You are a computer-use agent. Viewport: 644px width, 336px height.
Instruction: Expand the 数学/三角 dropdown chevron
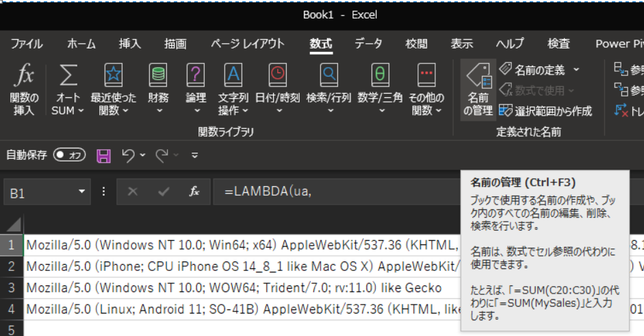[x=382, y=110]
